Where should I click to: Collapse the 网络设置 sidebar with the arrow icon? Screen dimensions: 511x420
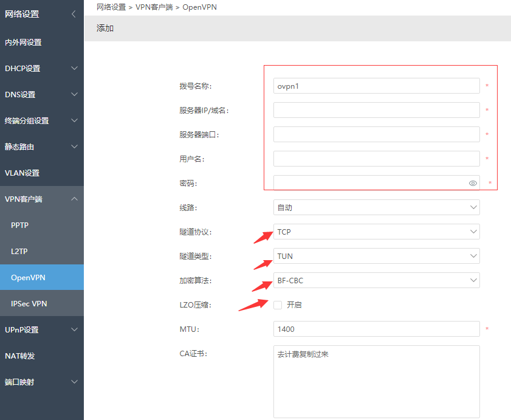[74, 14]
